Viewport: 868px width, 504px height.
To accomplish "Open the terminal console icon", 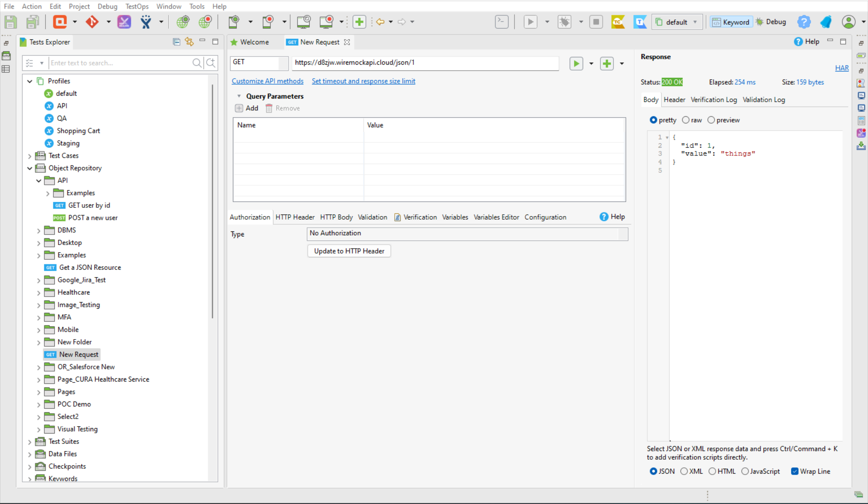I will [502, 22].
